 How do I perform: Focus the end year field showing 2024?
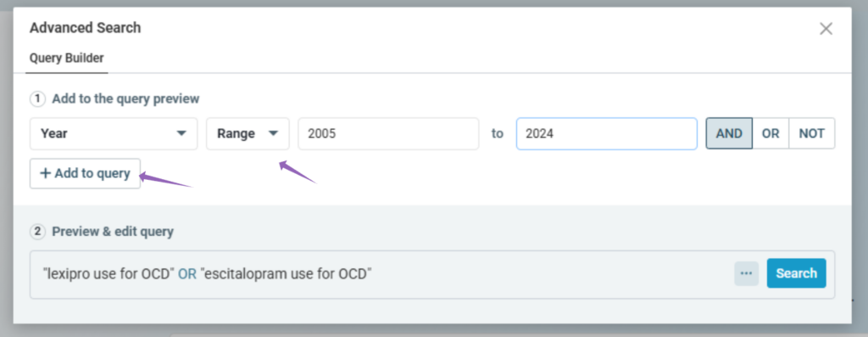click(607, 133)
